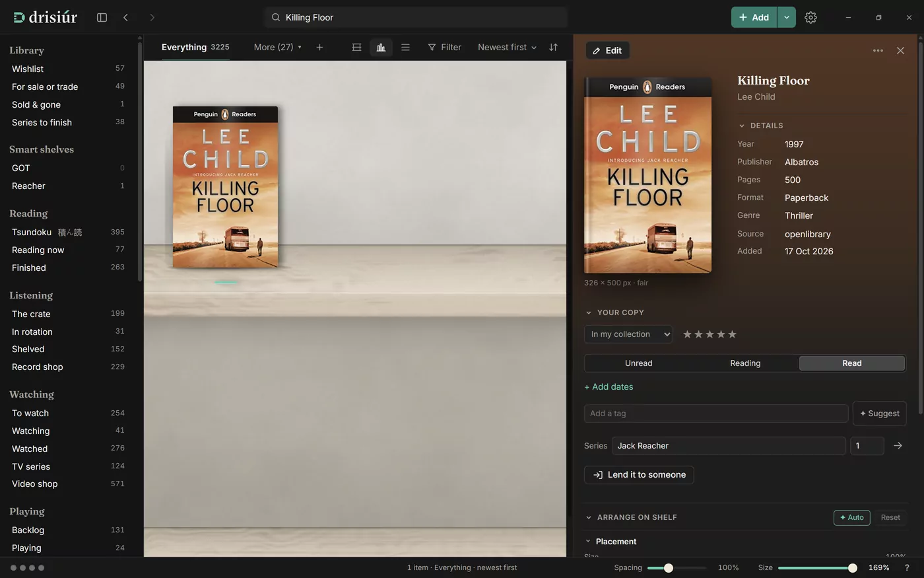Viewport: 924px width, 578px height.
Task: Add a new shelf tab with plus icon
Action: click(319, 47)
